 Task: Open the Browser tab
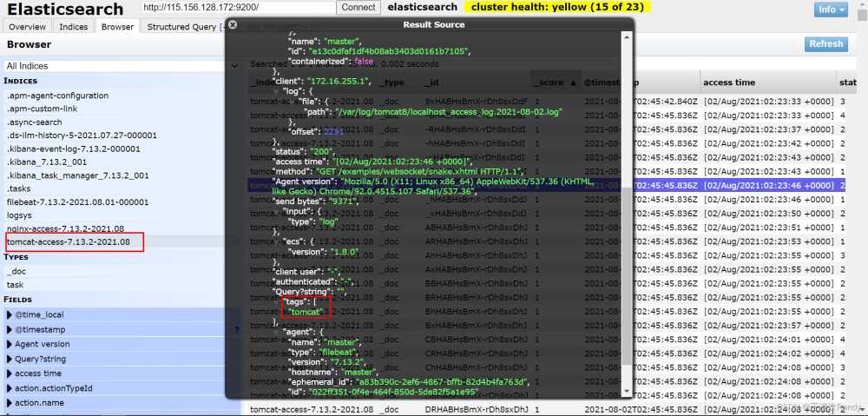point(117,27)
